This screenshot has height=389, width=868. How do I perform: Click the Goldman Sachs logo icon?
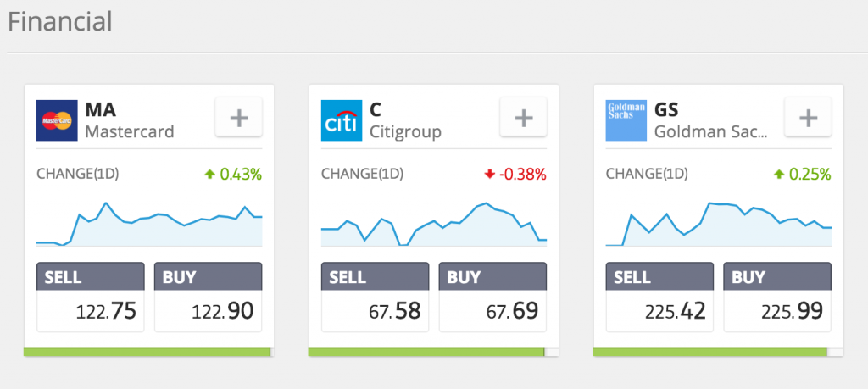tap(626, 120)
